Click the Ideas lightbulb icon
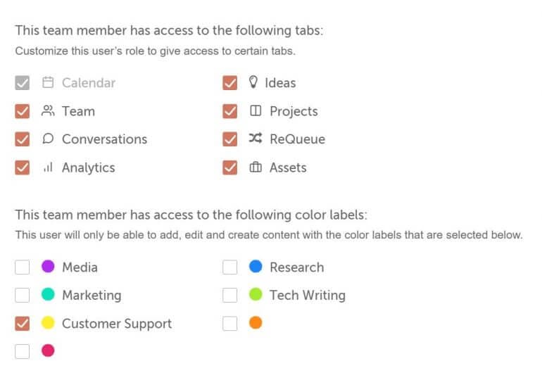Screen dimensions: 542x392 [x=253, y=82]
